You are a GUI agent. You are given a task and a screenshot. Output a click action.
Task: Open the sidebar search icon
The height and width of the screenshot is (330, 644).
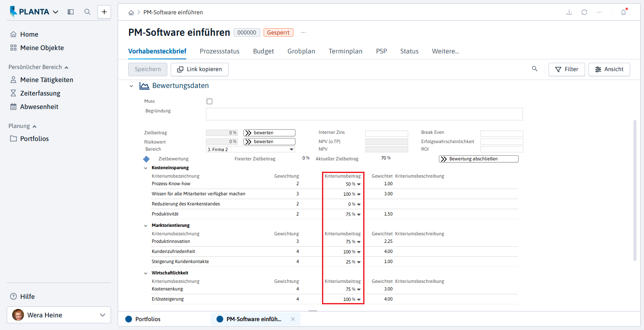coord(87,12)
